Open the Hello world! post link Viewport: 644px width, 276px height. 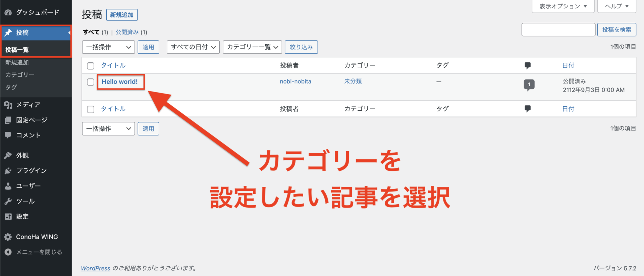click(x=120, y=82)
